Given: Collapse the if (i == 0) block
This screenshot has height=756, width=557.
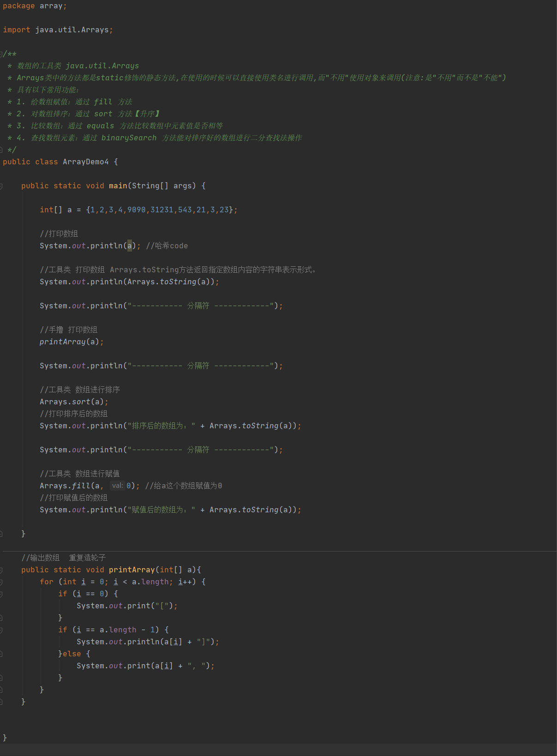Looking at the screenshot, I should pyautogui.click(x=1, y=594).
